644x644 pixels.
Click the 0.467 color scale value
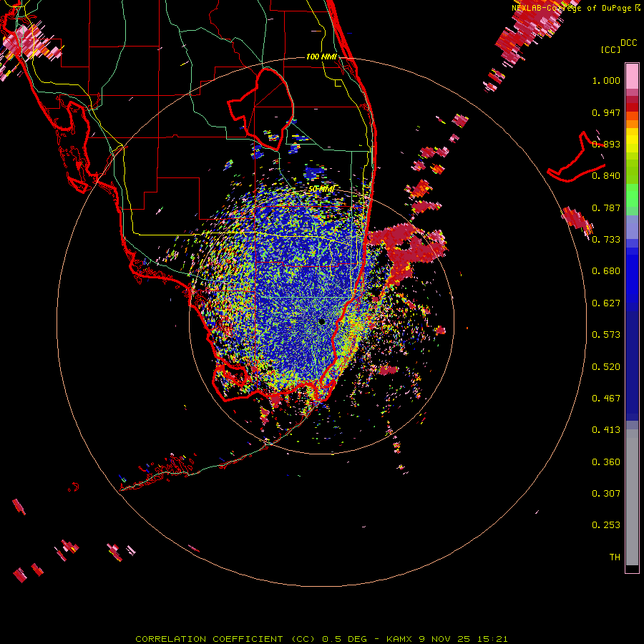(606, 399)
